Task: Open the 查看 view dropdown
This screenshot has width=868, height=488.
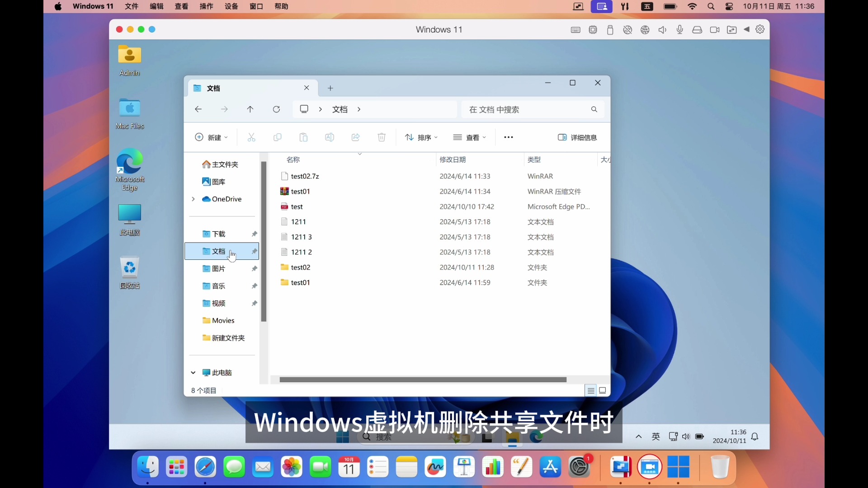Action: (x=469, y=137)
